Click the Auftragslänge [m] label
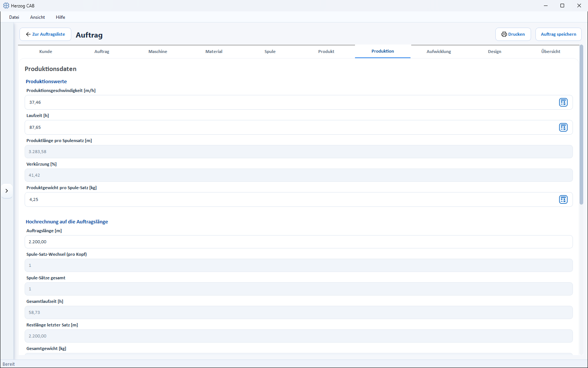Screen dimensions: 588x368 click(44, 231)
